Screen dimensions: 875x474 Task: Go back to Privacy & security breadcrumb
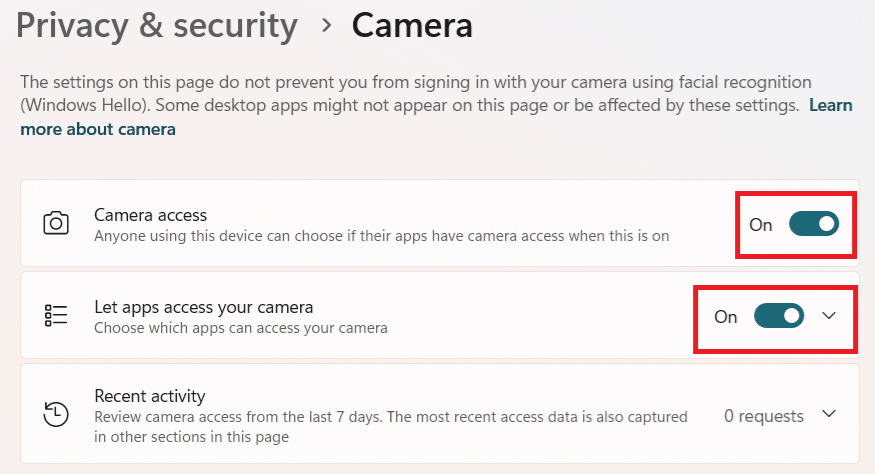pyautogui.click(x=157, y=26)
